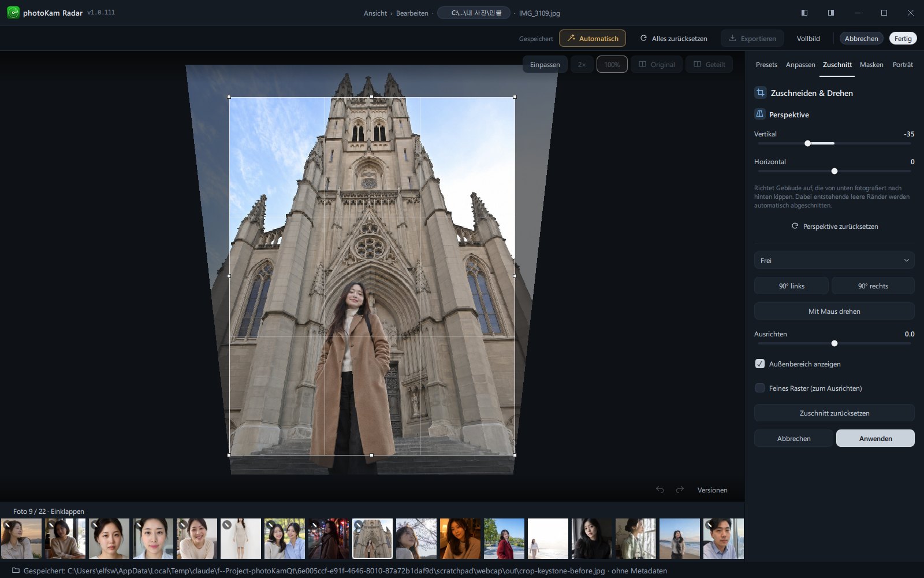Click the Perspektive trapezoid icon

(760, 114)
